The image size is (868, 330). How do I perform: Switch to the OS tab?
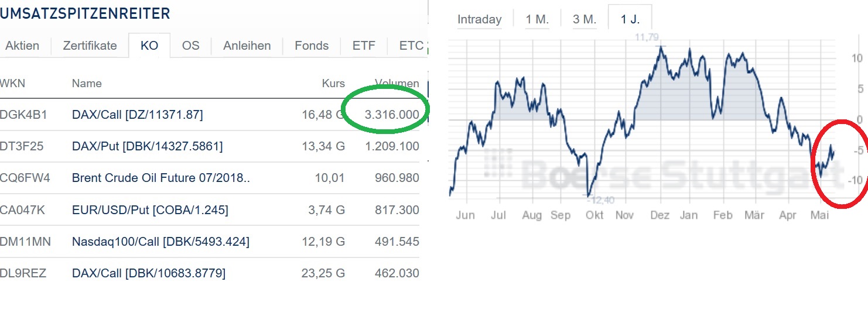coord(190,46)
